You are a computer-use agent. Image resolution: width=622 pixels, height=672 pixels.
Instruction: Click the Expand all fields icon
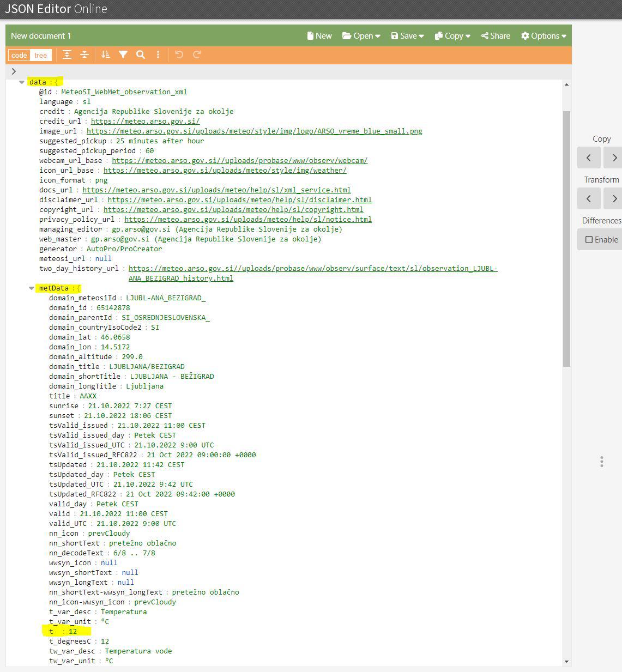coord(67,55)
